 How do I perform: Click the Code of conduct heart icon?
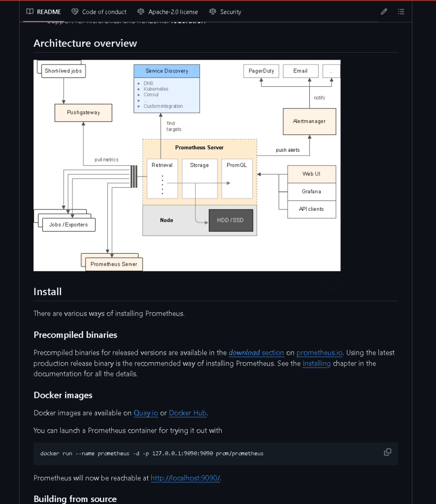click(x=75, y=12)
